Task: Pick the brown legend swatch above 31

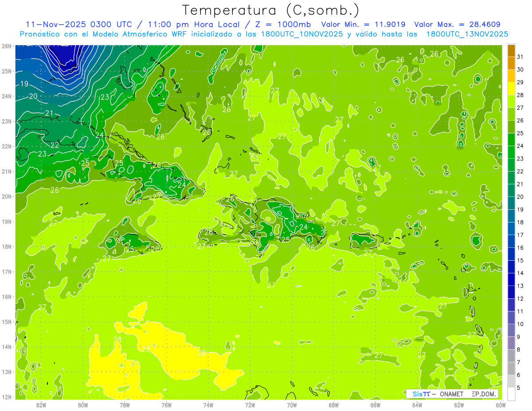Action: (x=511, y=51)
